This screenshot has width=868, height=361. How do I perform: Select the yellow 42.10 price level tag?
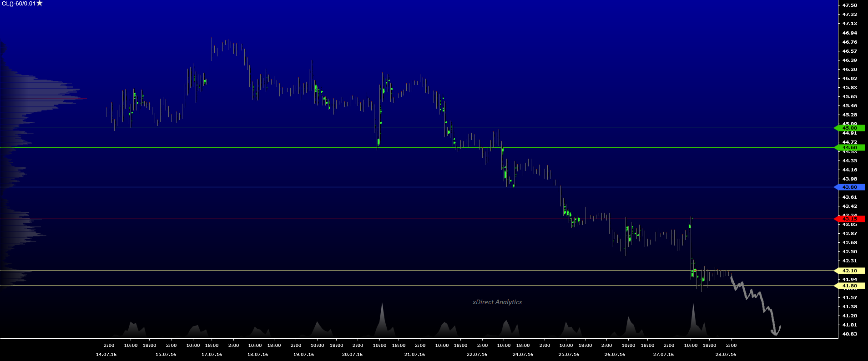coord(849,271)
